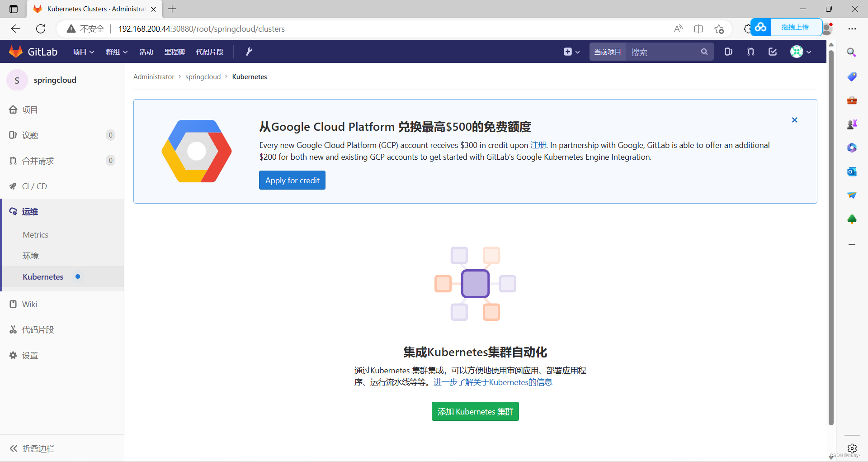
Task: Open Edge sidebar green tree icon
Action: pyautogui.click(x=852, y=219)
